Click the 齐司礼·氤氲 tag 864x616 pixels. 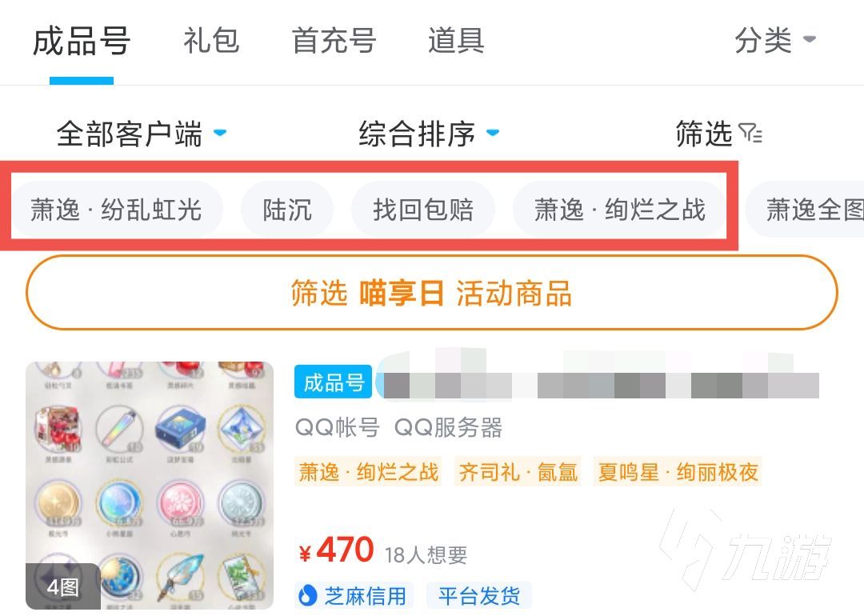[x=518, y=472]
